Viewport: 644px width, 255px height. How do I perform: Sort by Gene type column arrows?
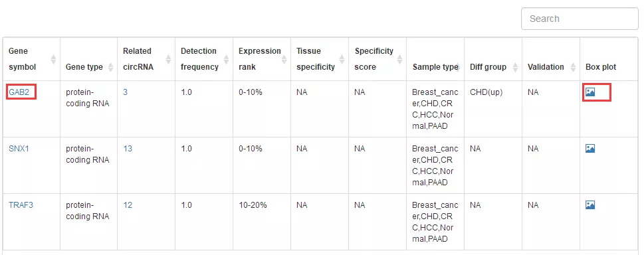[x=111, y=67]
